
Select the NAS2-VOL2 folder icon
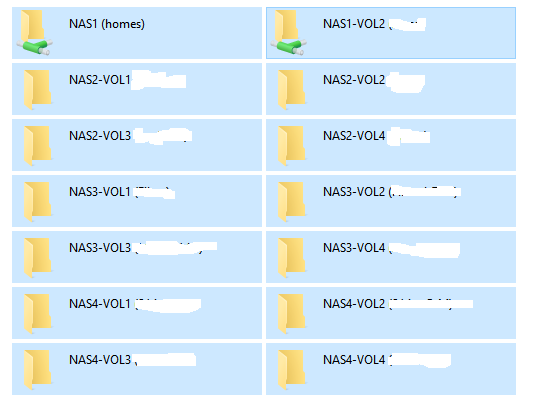click(292, 89)
